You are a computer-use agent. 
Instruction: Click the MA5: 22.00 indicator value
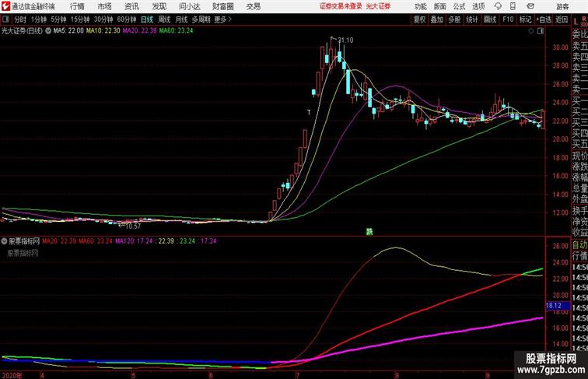pyautogui.click(x=68, y=31)
